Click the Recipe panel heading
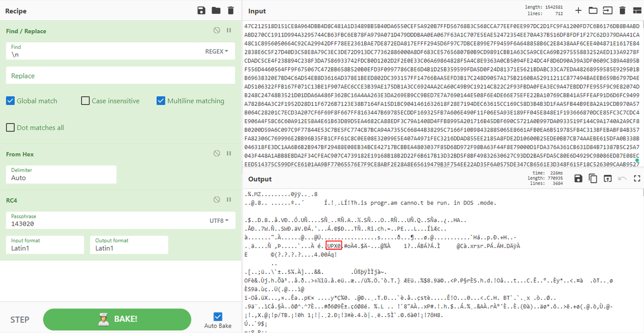Image resolution: width=644 pixels, height=333 pixels. (16, 11)
